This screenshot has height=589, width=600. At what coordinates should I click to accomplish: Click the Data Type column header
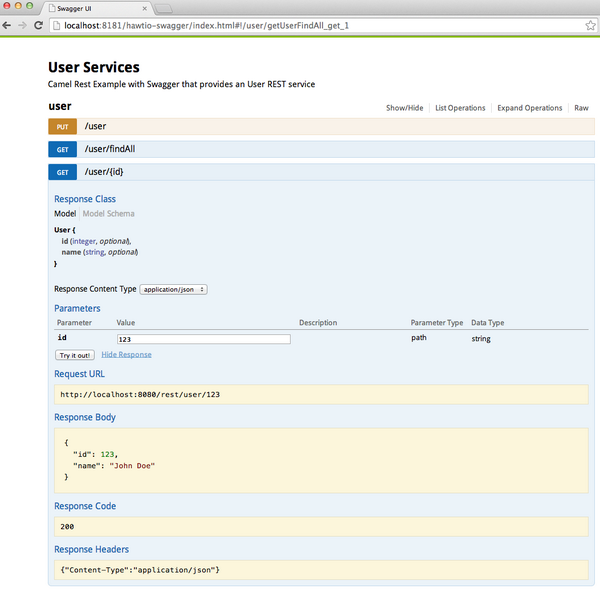488,323
